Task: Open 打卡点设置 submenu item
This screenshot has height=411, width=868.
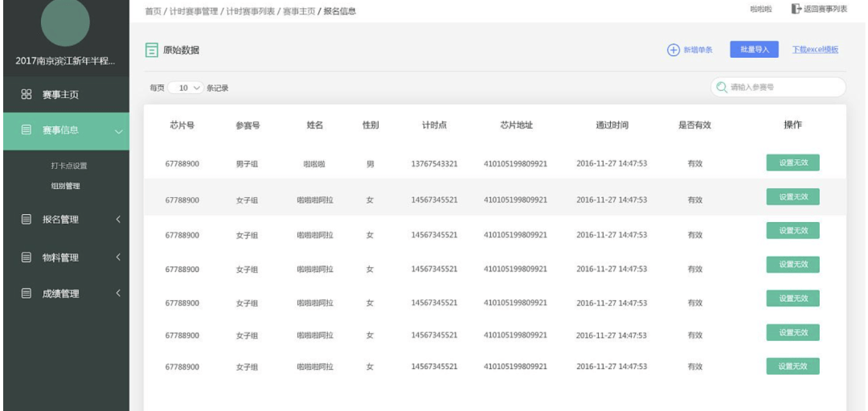Action: pos(68,166)
